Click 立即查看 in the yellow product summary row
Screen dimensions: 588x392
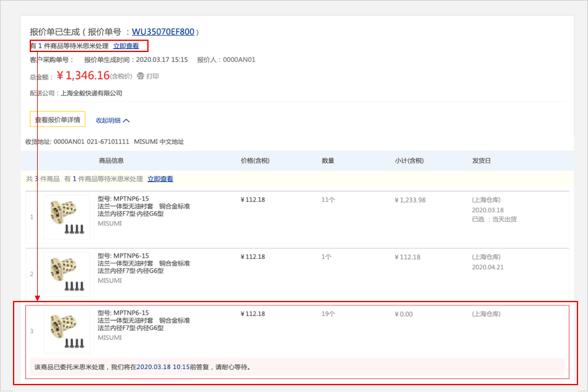[160, 179]
